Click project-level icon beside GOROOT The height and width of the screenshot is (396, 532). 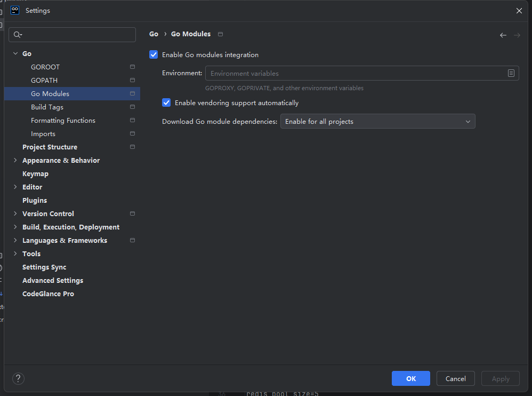(x=132, y=67)
